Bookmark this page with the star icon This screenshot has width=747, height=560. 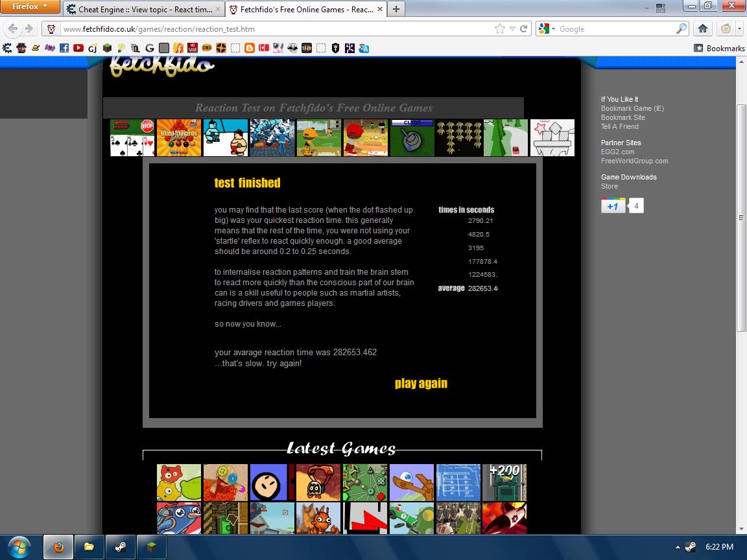pyautogui.click(x=500, y=29)
